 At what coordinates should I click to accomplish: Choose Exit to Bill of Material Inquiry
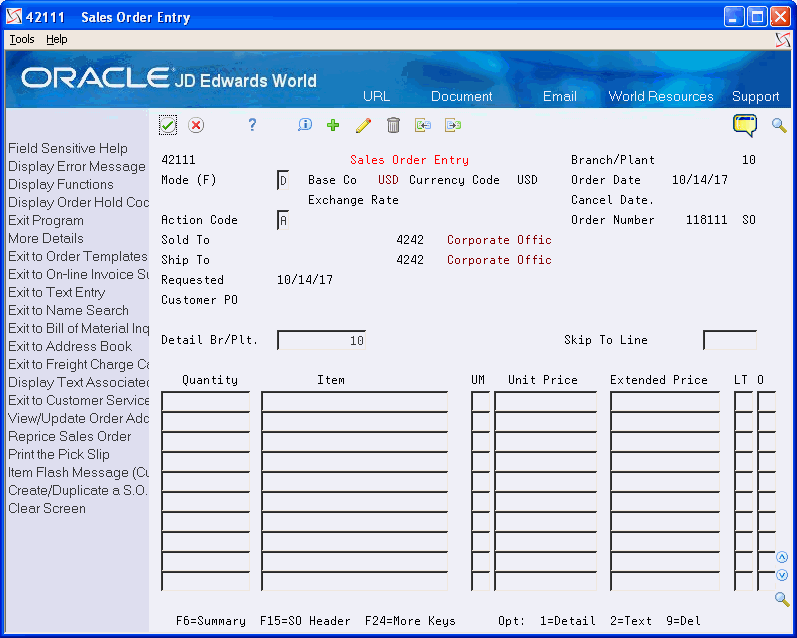[78, 328]
